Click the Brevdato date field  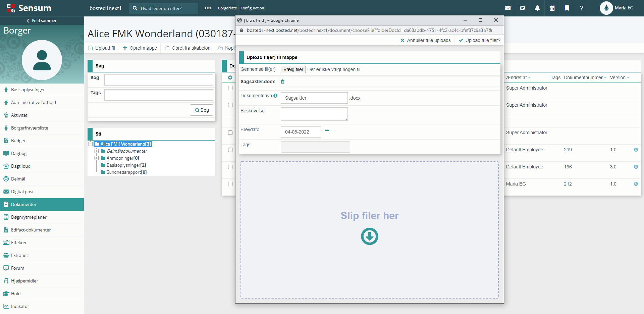(301, 132)
